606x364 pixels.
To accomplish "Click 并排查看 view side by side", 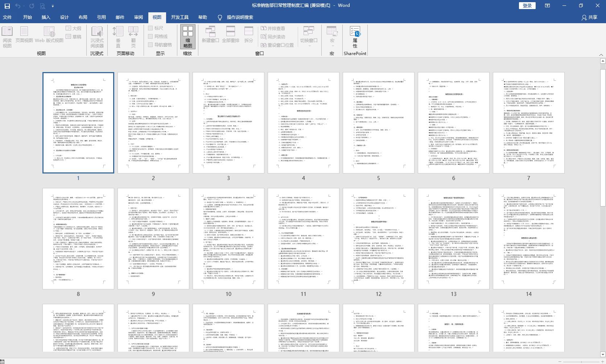I will tap(273, 28).
